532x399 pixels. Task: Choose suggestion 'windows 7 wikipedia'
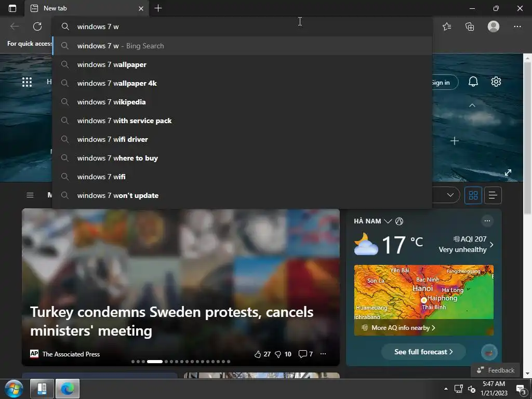click(242, 102)
